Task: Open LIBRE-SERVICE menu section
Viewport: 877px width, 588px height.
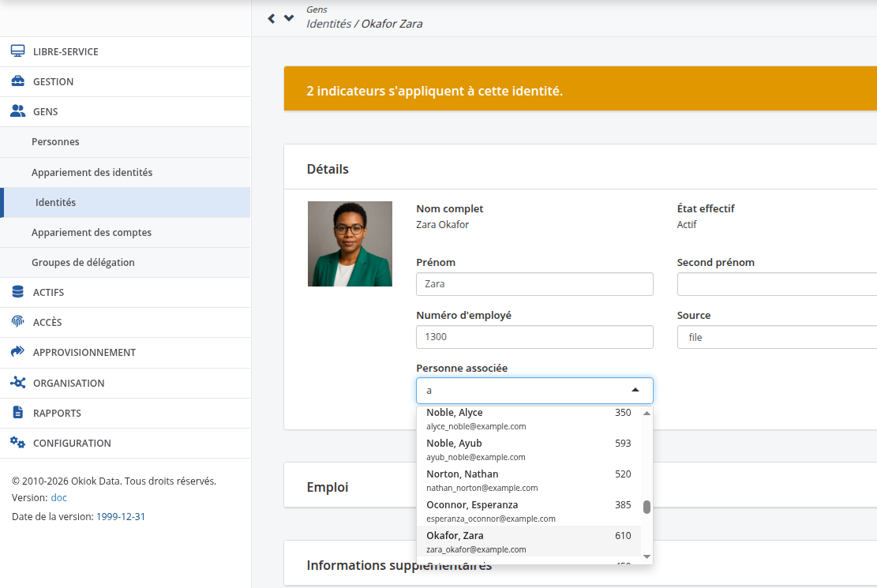Action: [126, 51]
